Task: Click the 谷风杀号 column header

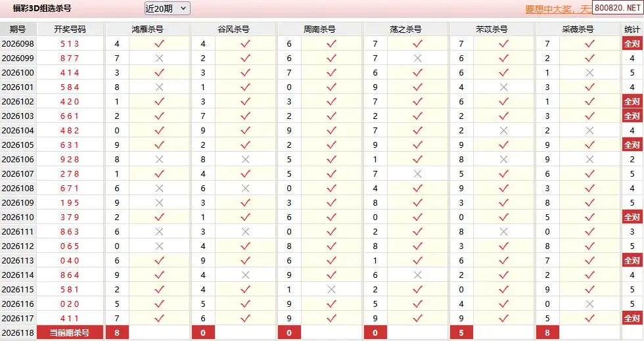Action: [233, 29]
